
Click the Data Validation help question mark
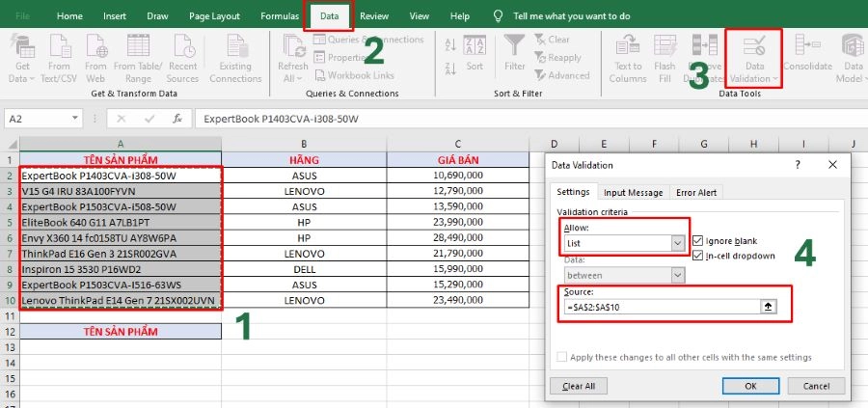(798, 164)
